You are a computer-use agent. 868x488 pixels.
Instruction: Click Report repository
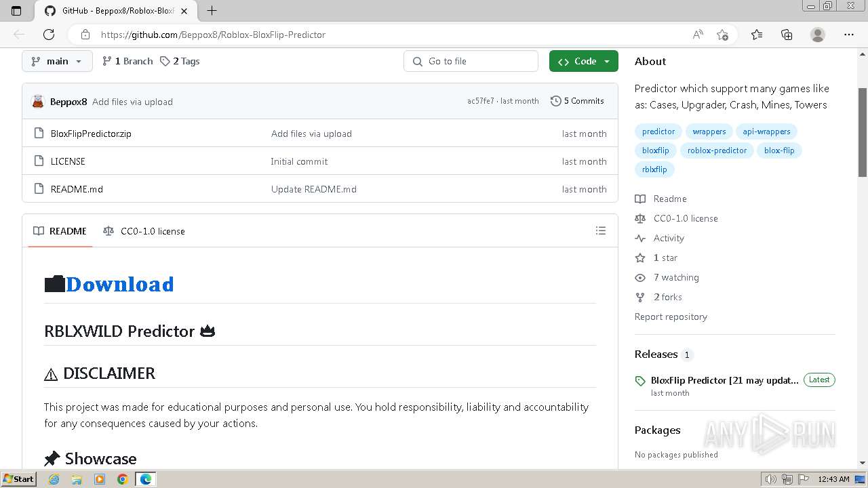[671, 317]
